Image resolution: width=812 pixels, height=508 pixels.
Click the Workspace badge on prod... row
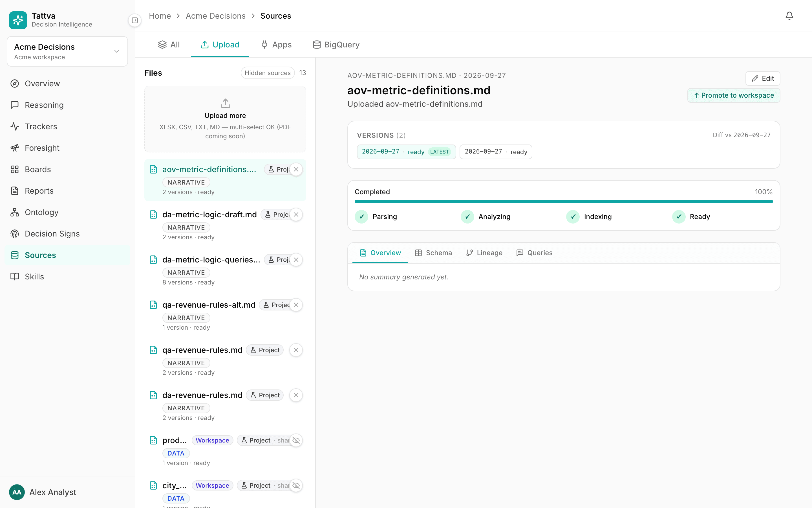(x=212, y=440)
